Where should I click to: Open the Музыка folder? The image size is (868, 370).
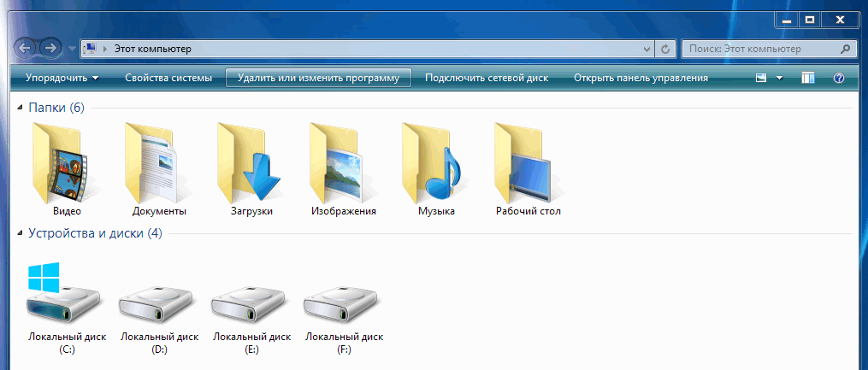click(436, 168)
